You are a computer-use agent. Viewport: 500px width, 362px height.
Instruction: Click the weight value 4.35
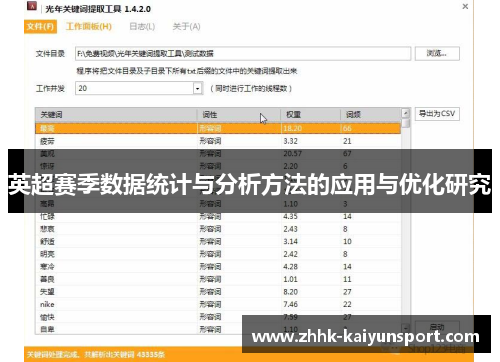(290, 217)
